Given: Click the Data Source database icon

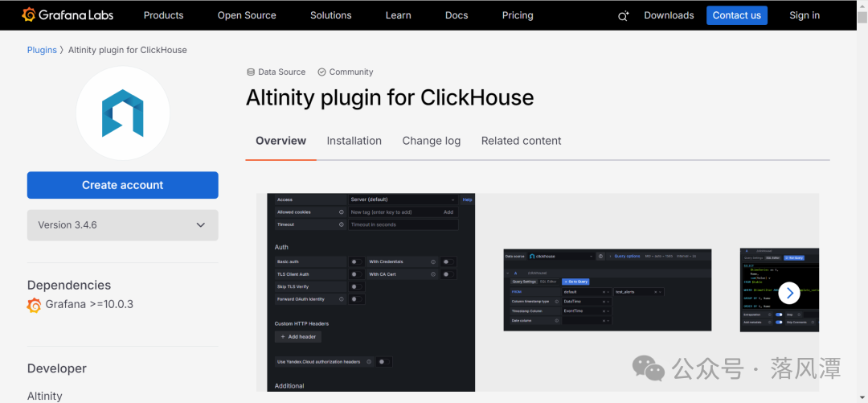Looking at the screenshot, I should 251,72.
